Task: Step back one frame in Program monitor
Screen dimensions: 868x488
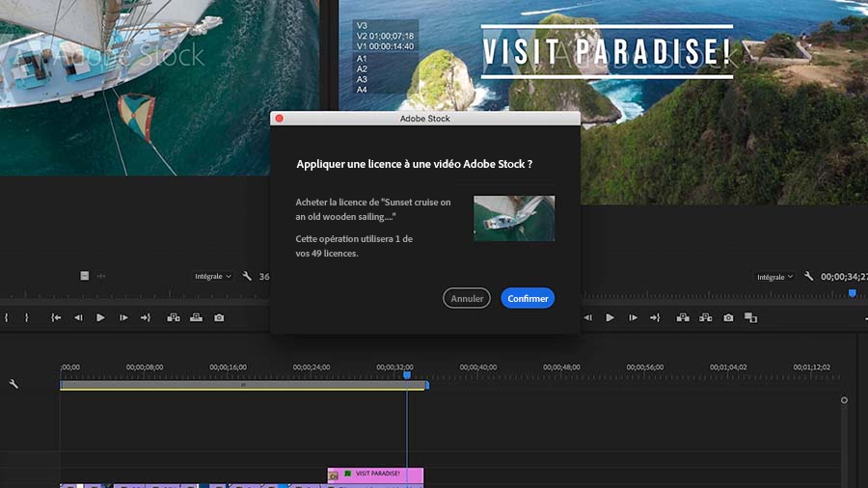Action: pos(588,317)
